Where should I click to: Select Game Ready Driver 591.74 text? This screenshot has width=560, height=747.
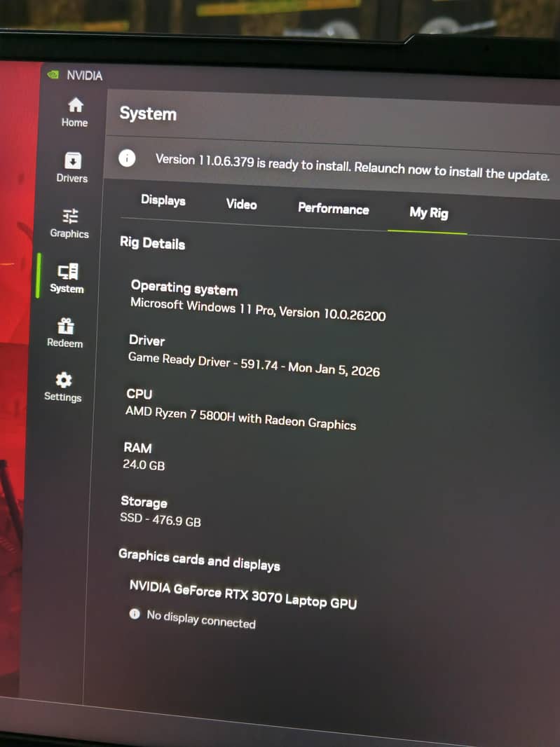[x=254, y=364]
